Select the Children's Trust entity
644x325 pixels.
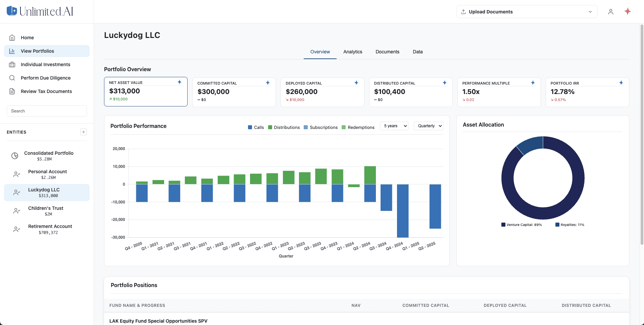pos(47,211)
